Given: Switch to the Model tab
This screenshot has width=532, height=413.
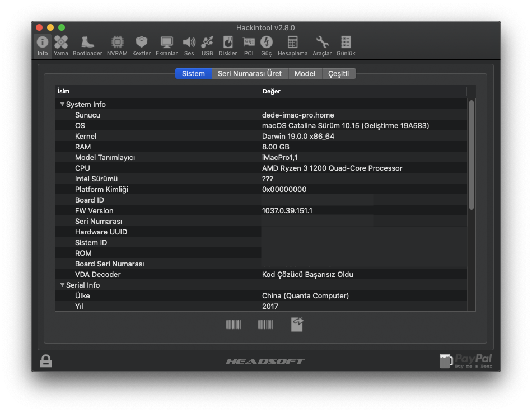Looking at the screenshot, I should click(x=305, y=74).
